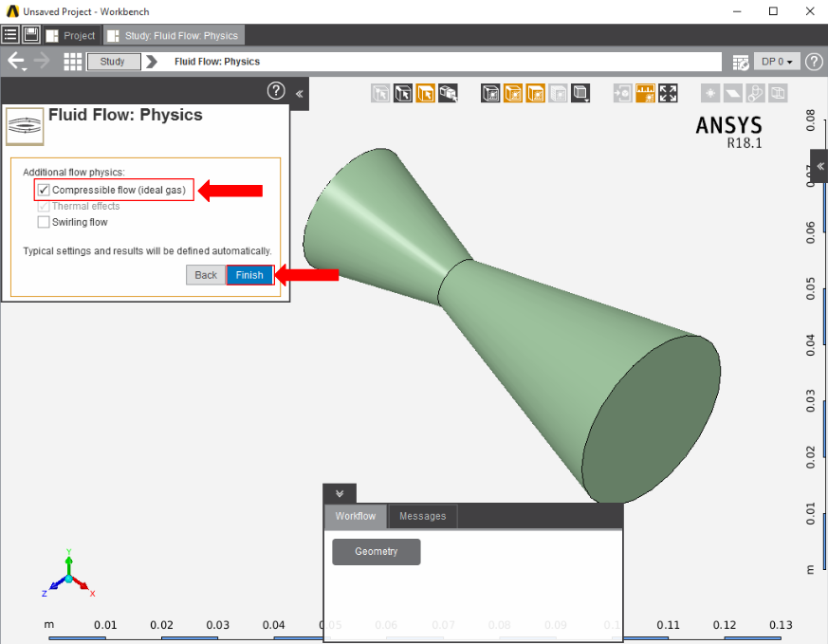Uncheck Compressible flow (ideal gas)

click(44, 190)
